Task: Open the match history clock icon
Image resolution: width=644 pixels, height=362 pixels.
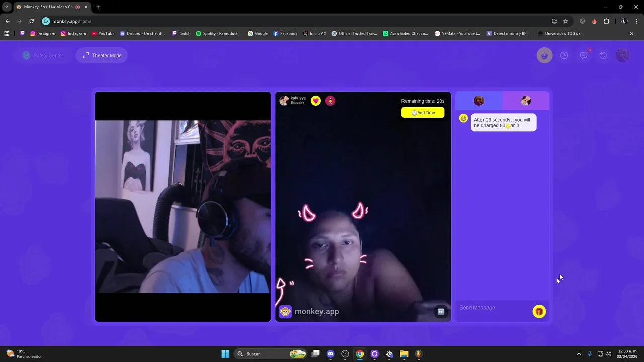Action: 564,55
